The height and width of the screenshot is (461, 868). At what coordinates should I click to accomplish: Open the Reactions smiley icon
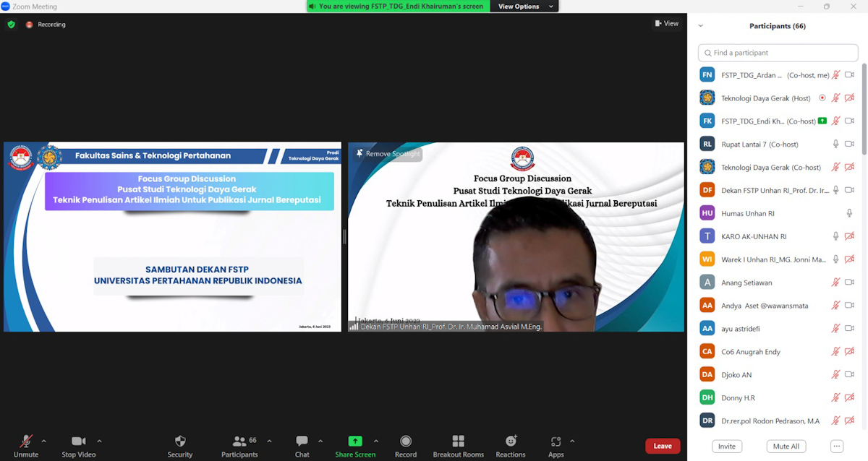pyautogui.click(x=511, y=441)
